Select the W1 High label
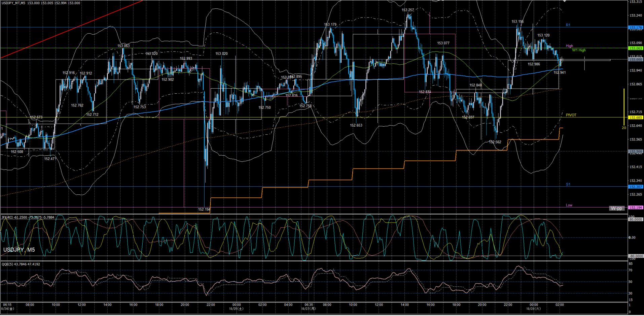644x316 pixels. [x=579, y=50]
